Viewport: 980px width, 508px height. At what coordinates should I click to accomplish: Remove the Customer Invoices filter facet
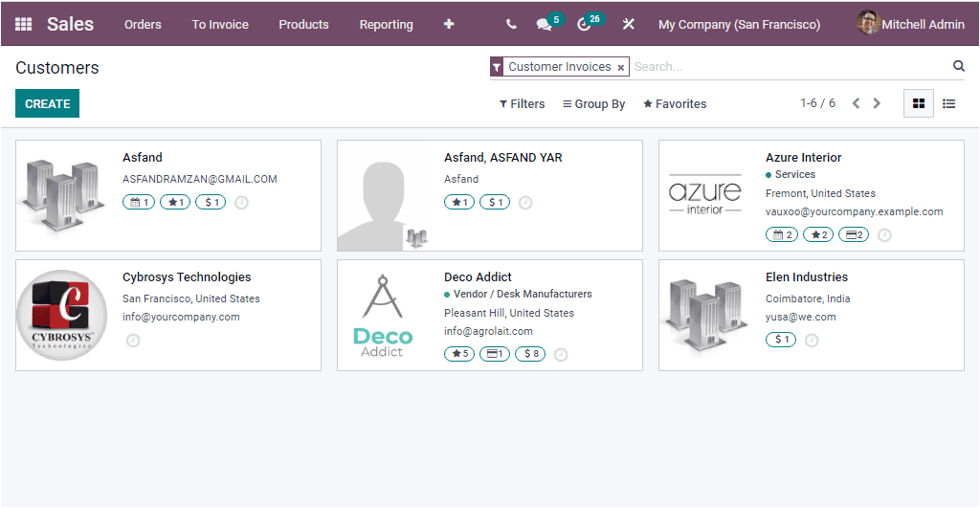click(620, 68)
